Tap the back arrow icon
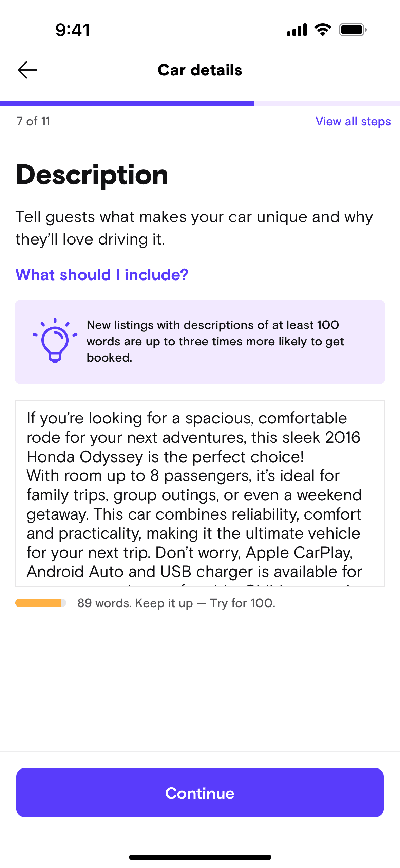 (27, 70)
